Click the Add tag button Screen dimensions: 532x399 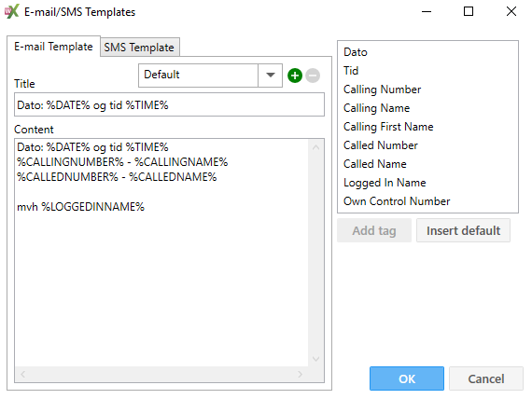click(x=374, y=230)
